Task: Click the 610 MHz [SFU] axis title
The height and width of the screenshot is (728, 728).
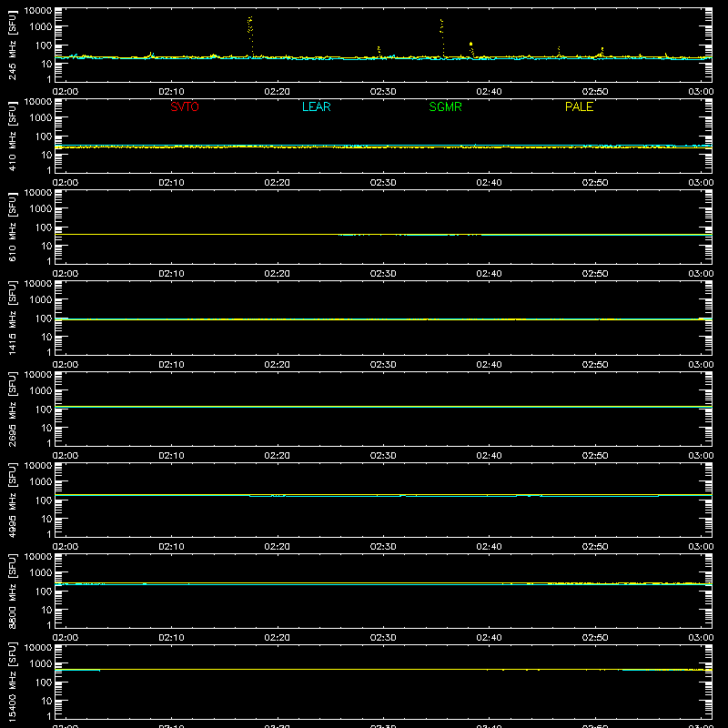Action: pyautogui.click(x=12, y=227)
